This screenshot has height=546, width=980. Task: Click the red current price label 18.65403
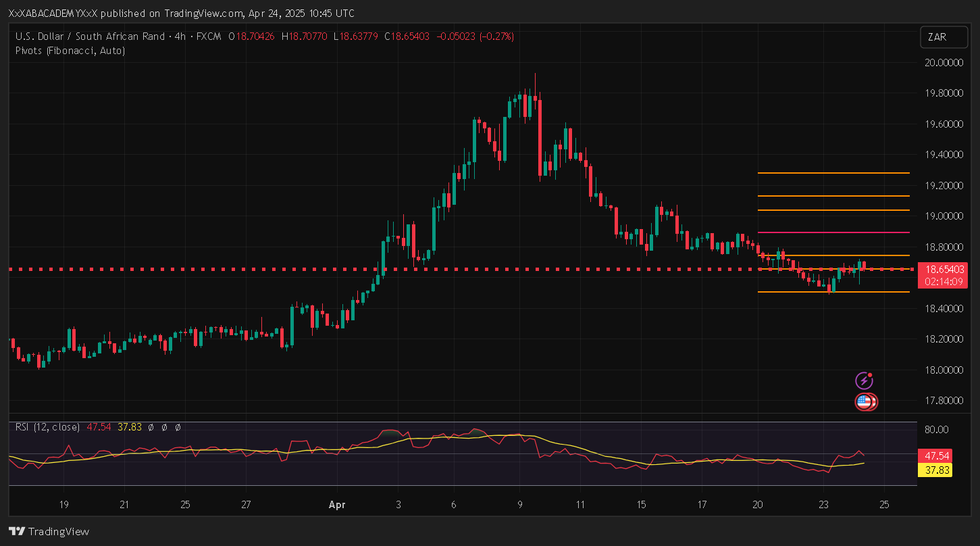[943, 269]
